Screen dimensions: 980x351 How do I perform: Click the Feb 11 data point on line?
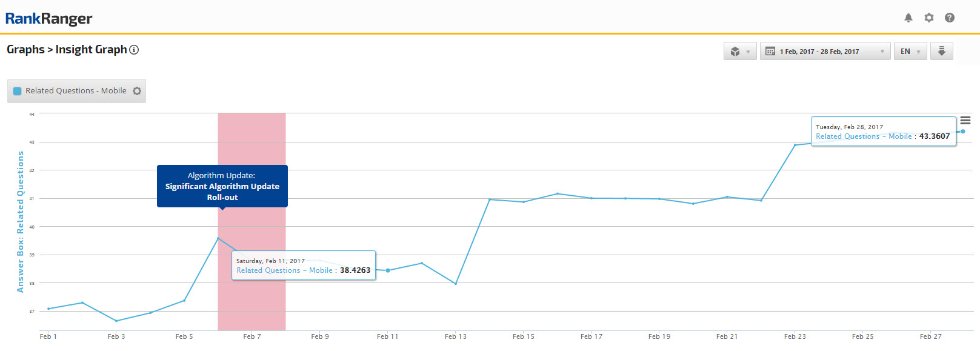tap(388, 270)
